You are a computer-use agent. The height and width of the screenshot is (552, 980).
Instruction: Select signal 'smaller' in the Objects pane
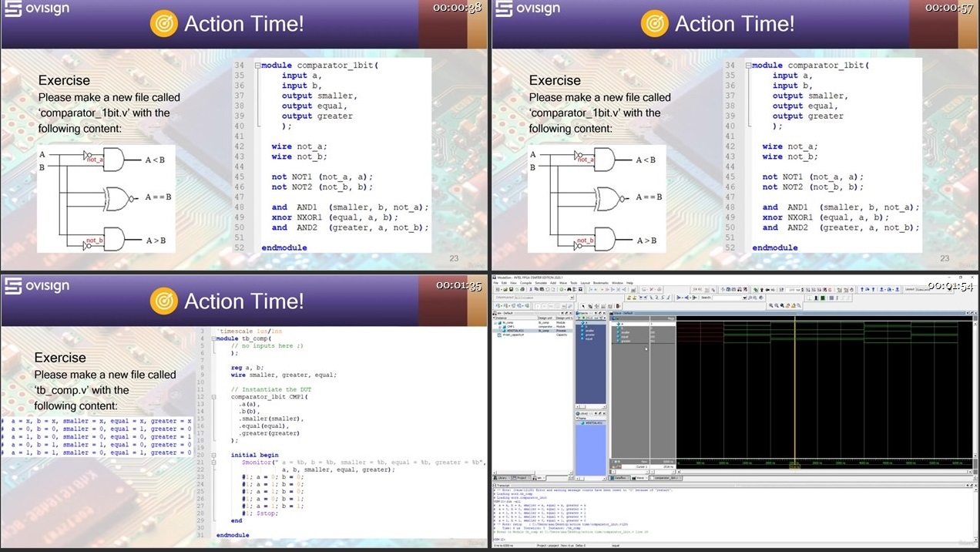tap(589, 330)
